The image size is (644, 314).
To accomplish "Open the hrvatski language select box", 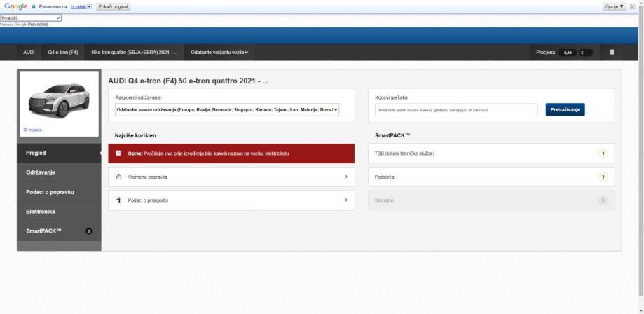I will pyautogui.click(x=31, y=18).
